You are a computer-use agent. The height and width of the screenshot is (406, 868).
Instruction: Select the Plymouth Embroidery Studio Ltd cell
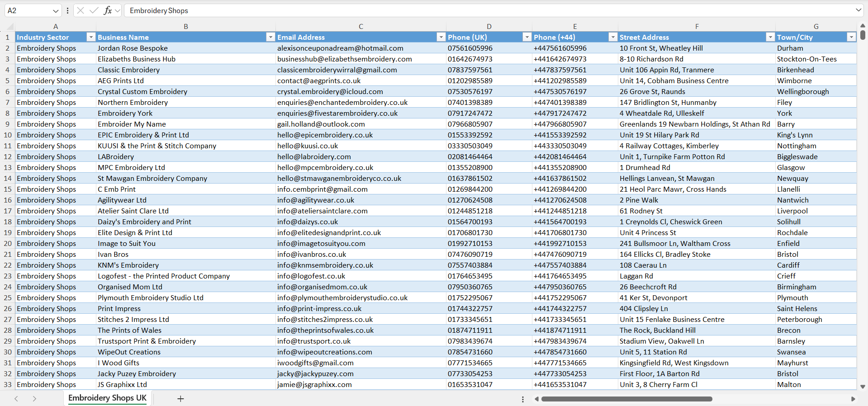point(186,297)
